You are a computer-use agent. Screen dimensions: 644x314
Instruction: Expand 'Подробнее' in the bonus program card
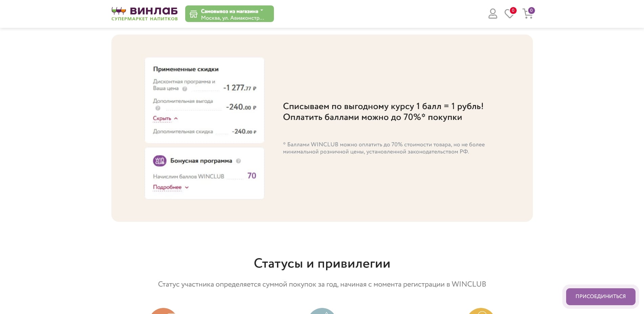pos(187,187)
